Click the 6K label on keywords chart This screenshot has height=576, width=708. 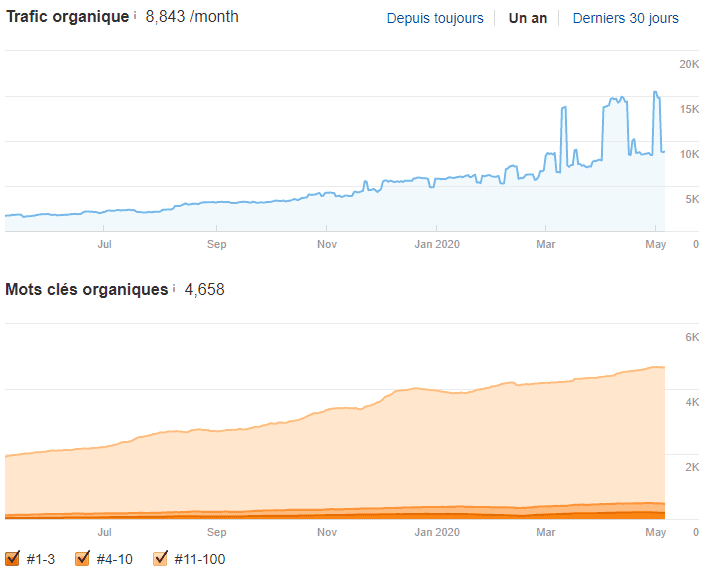click(x=690, y=338)
